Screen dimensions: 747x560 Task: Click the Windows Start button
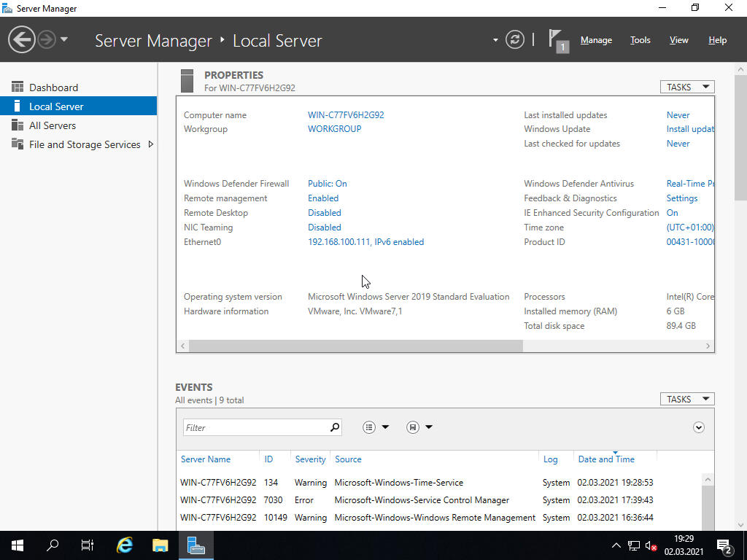pos(18,545)
